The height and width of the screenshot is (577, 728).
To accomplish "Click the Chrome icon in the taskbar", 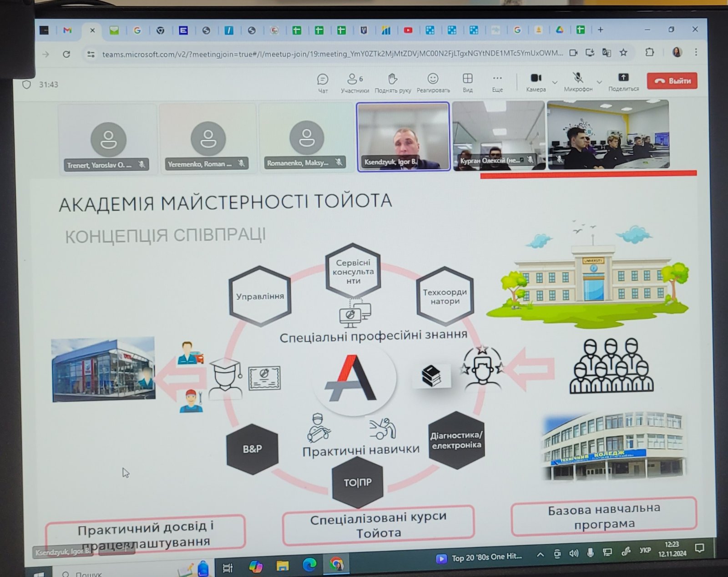I will click(x=336, y=564).
